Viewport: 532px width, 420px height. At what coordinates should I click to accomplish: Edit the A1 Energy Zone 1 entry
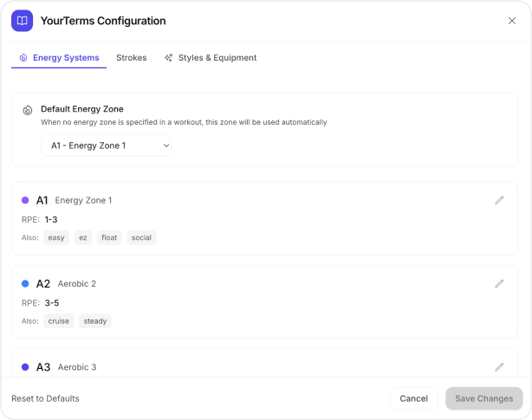tap(499, 200)
